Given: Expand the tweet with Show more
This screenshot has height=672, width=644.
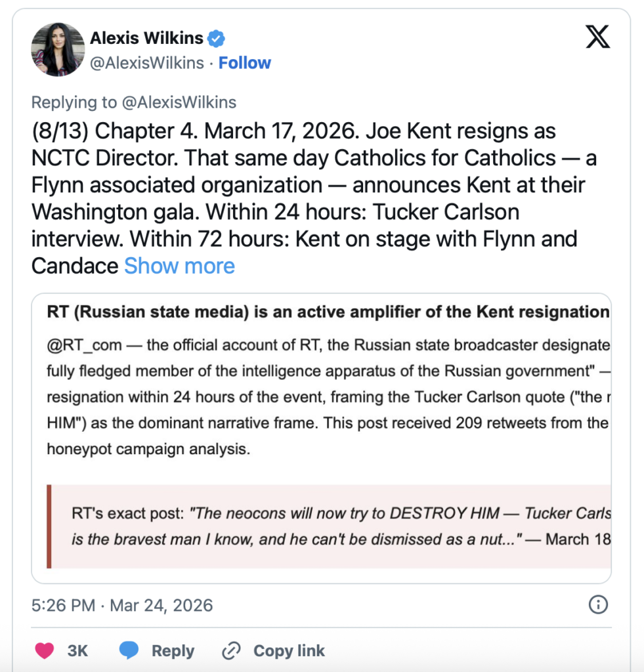Looking at the screenshot, I should click(179, 266).
